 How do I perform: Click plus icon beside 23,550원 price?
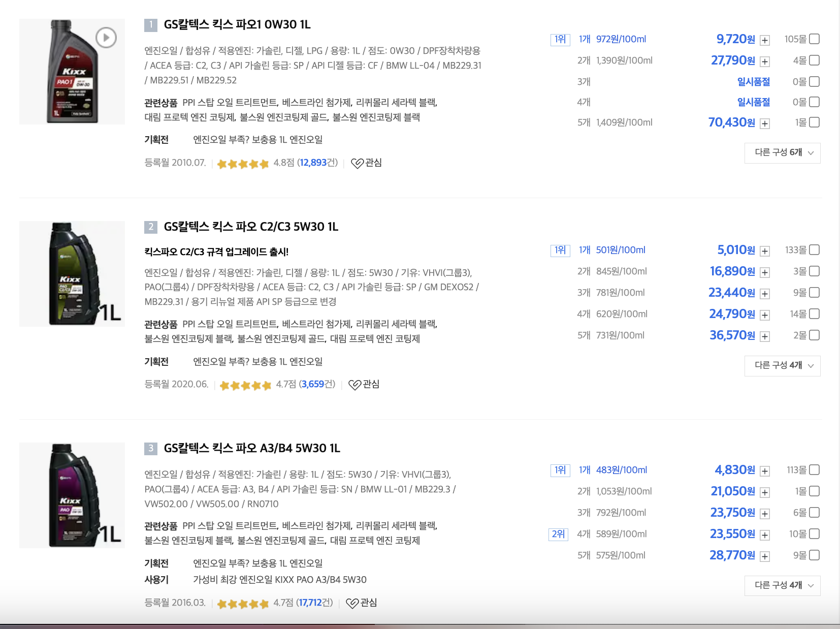[x=765, y=535]
